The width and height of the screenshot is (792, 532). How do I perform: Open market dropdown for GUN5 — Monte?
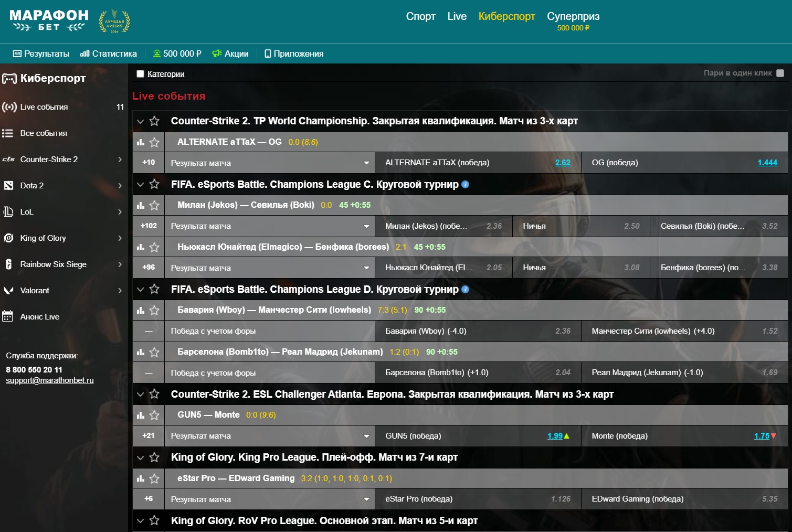(x=270, y=436)
